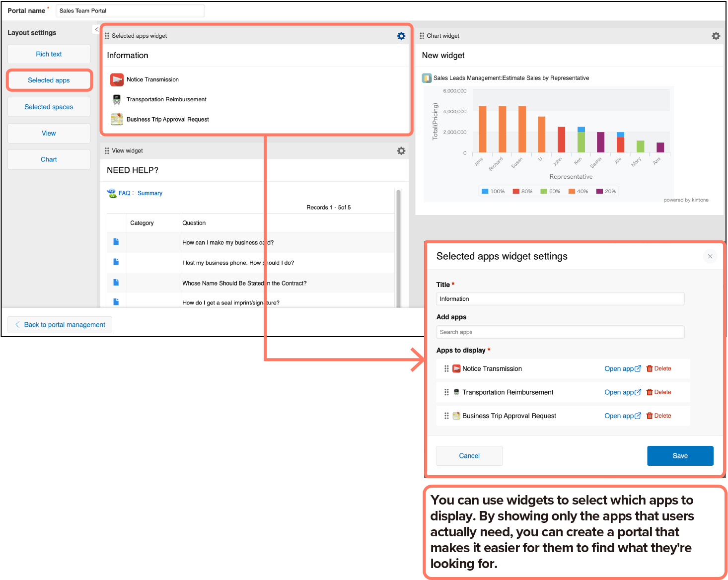
Task: Open Selected apps widget gear settings
Action: [x=401, y=36]
